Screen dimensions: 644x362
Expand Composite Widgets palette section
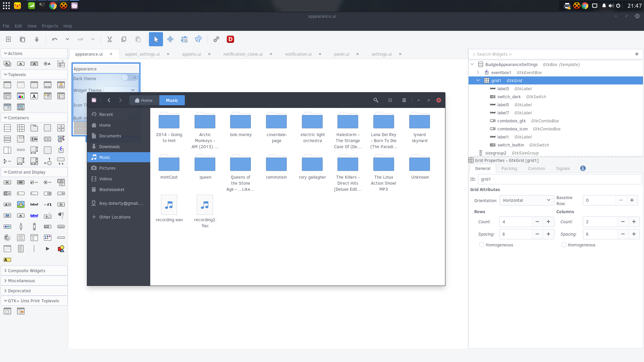(34, 271)
